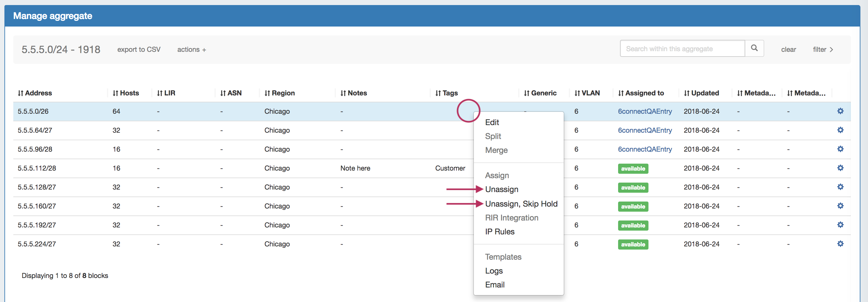Sort table by Updated column
The width and height of the screenshot is (868, 302).
(701, 93)
